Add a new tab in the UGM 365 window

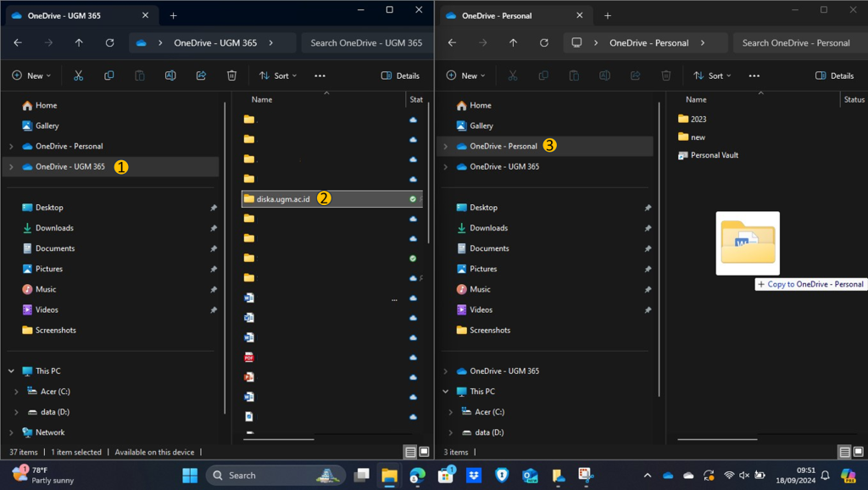(173, 15)
